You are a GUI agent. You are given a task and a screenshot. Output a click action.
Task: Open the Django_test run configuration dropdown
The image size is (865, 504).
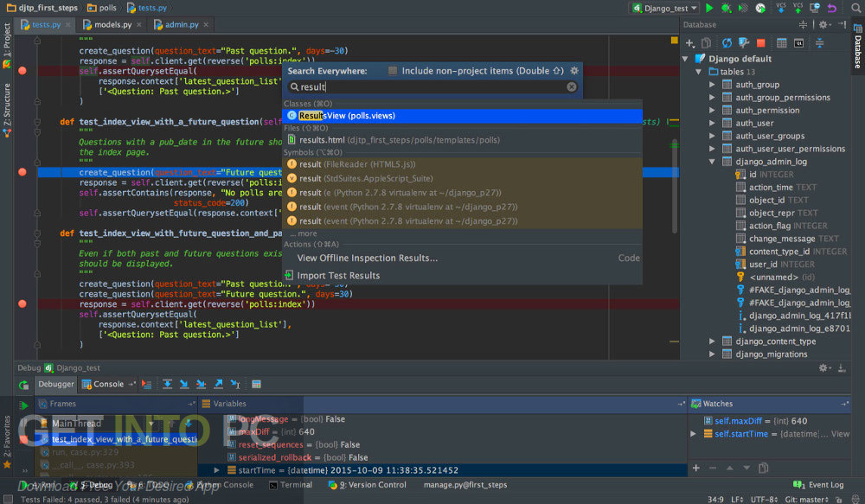pos(663,8)
